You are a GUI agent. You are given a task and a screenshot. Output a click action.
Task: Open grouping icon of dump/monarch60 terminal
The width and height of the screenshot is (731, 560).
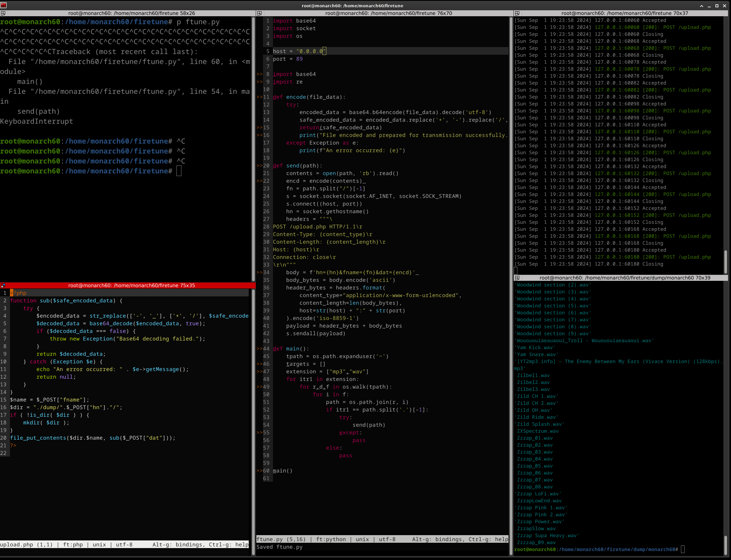517,278
